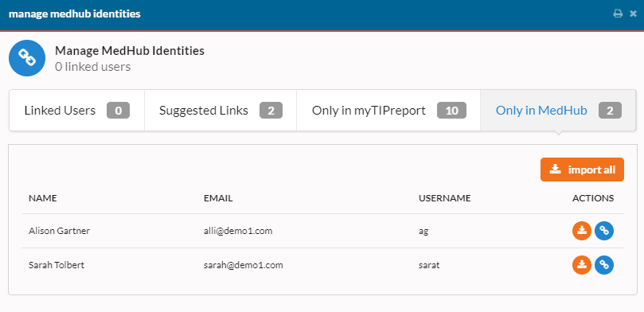Screen dimensions: 644x312
Task: Click the Only in myTIPreport count badge
Action: pos(451,111)
